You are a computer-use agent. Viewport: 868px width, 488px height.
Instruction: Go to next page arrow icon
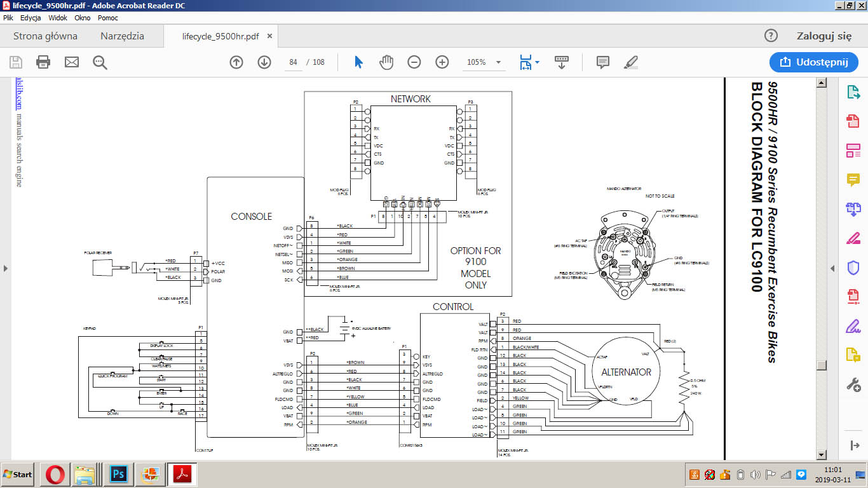tap(264, 62)
